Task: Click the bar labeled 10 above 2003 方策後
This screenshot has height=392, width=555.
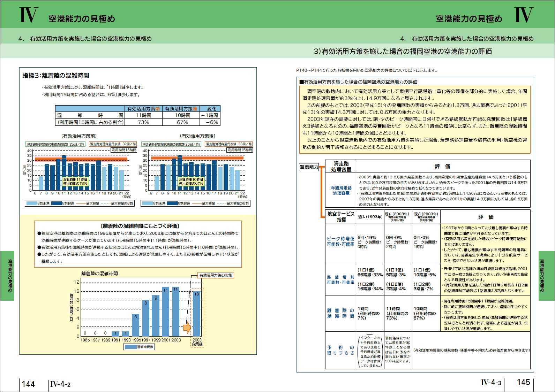Action: pyautogui.click(x=197, y=314)
